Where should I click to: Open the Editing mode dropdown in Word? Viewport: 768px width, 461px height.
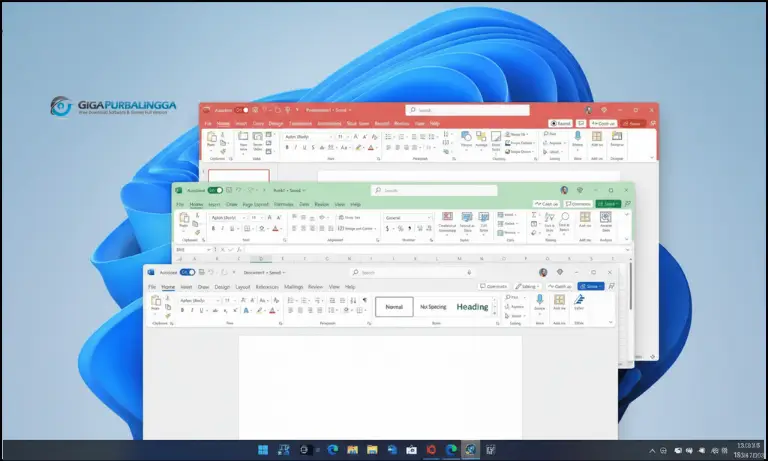pos(527,286)
